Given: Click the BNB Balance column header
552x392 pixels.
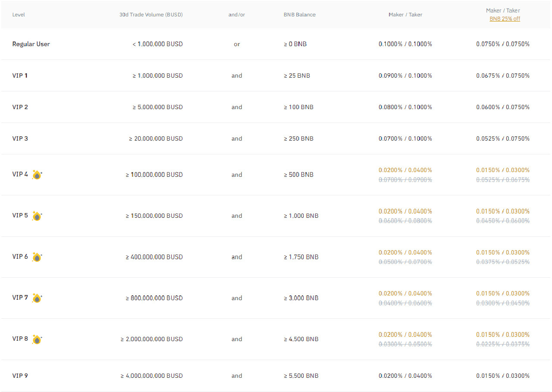Looking at the screenshot, I should (x=299, y=14).
